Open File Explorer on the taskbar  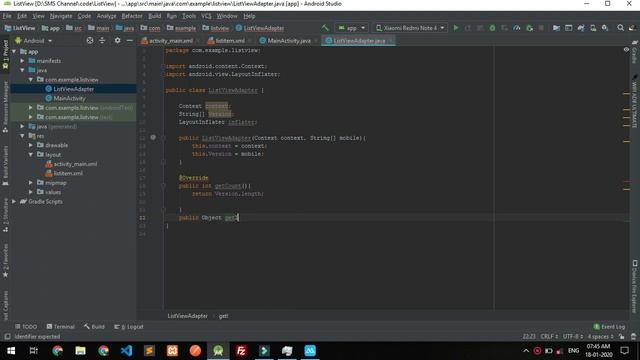80,351
